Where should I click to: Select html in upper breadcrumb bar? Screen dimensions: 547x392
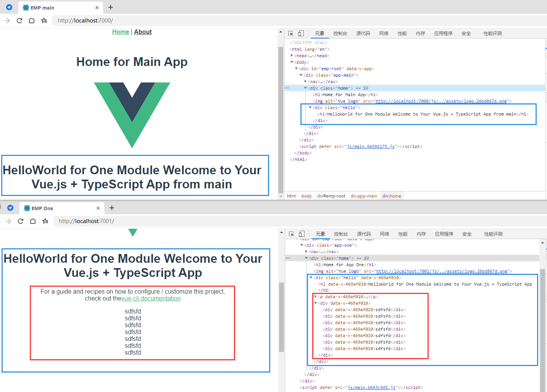(x=292, y=196)
